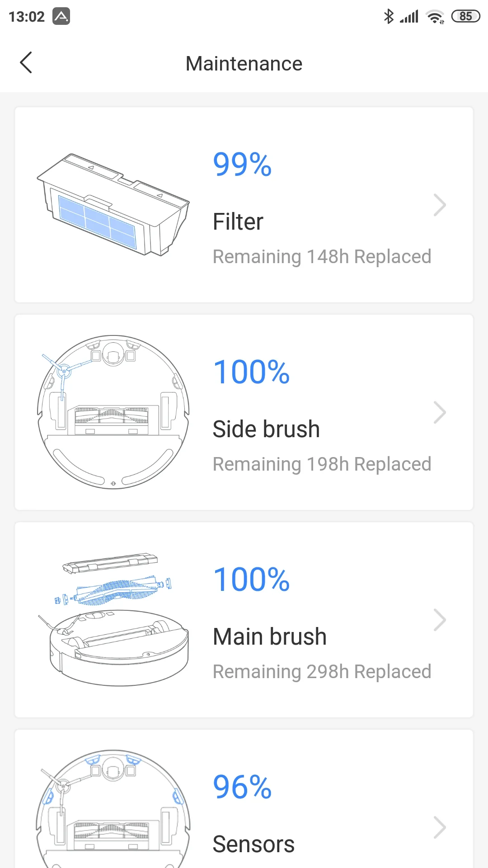This screenshot has width=488, height=868.
Task: Select the Side brush label
Action: pos(266,429)
